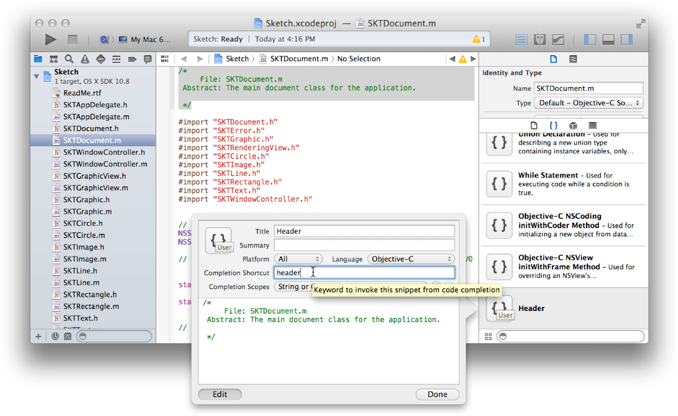Screen dimensions: 678x416
Task: Click the snippet library filter field
Action: pyautogui.click(x=570, y=336)
